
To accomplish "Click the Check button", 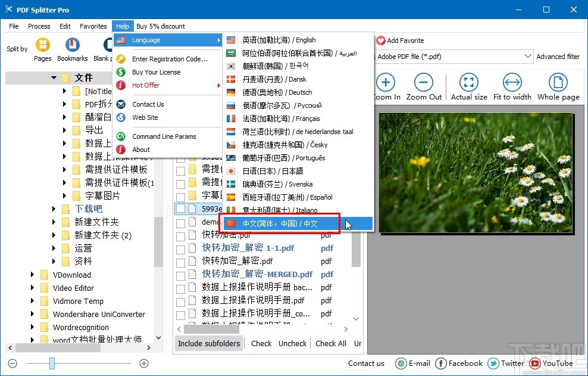I will 261,343.
